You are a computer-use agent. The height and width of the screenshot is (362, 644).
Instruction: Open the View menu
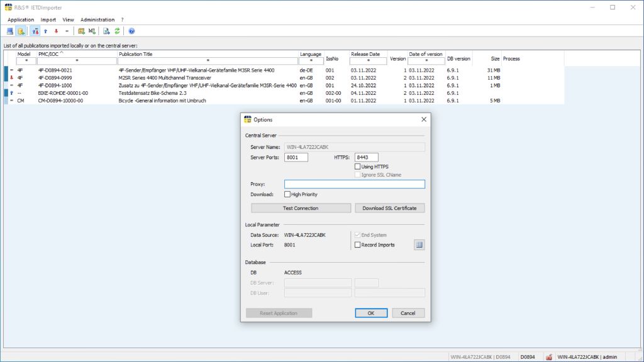tap(68, 19)
